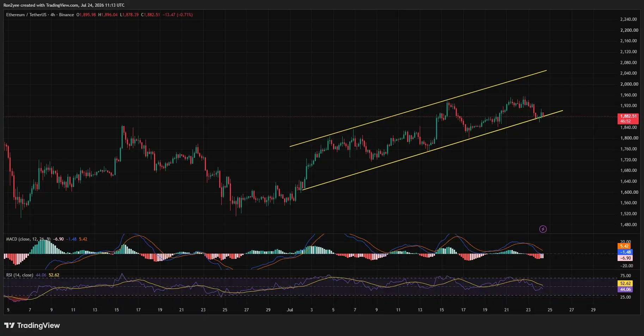Click the 1,760.00 price axis label

point(628,149)
